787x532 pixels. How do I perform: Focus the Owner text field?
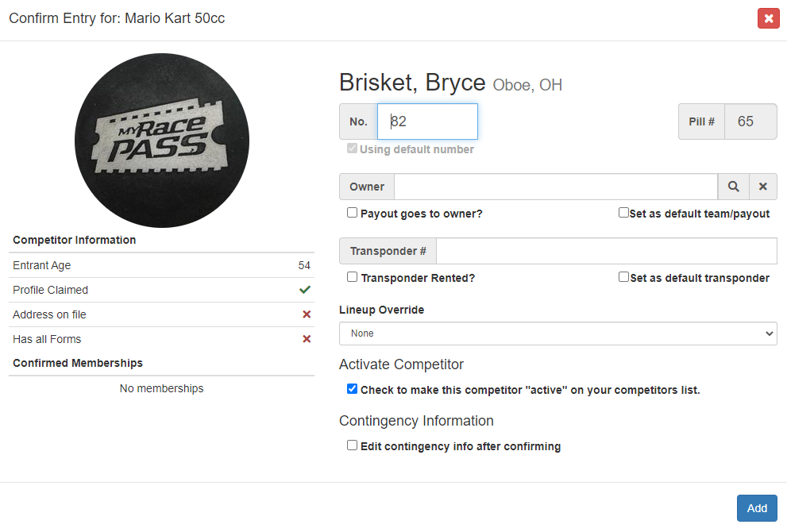click(556, 187)
